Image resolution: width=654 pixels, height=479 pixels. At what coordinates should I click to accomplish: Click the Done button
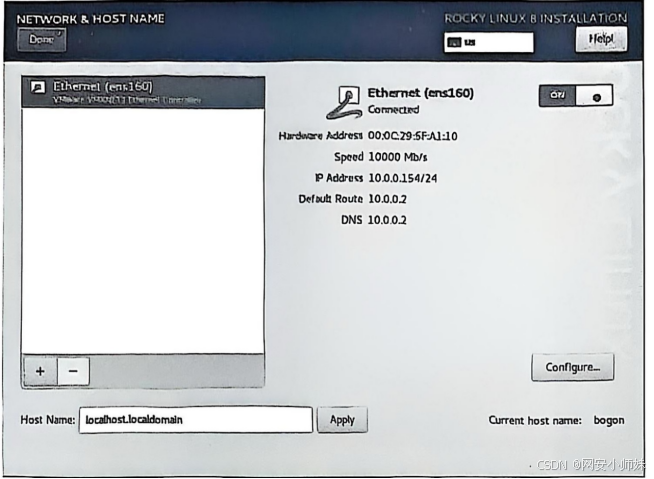click(x=41, y=40)
